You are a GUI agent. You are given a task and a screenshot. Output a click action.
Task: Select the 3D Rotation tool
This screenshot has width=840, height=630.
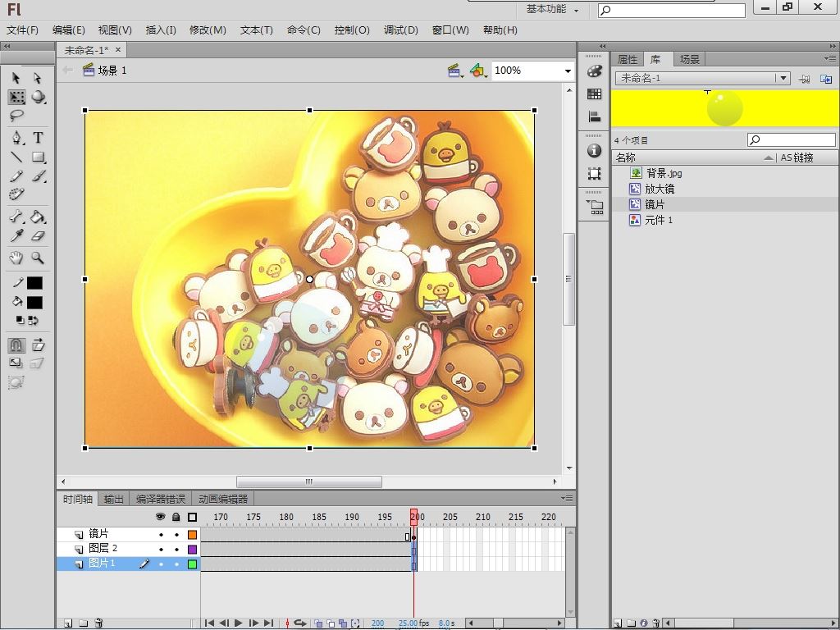pyautogui.click(x=38, y=97)
